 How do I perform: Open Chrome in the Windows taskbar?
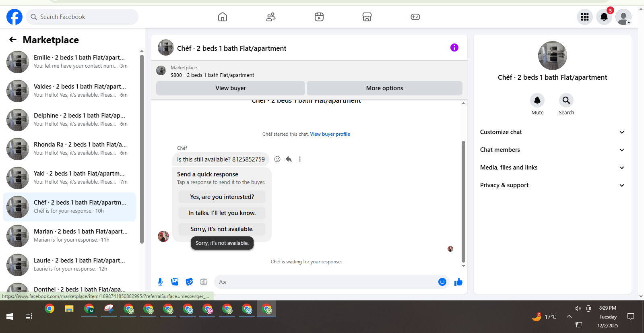[x=50, y=309]
